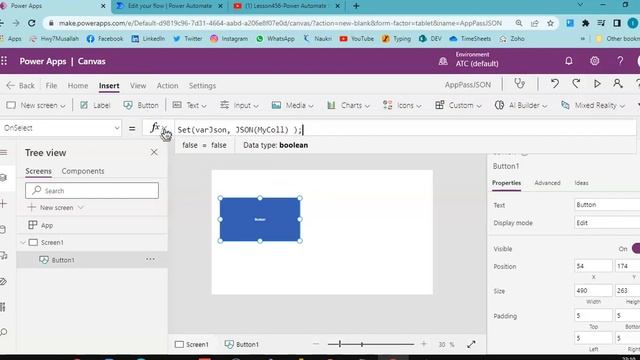Open notifications bell in Power Apps header
The height and width of the screenshot is (360, 640).
569,61
